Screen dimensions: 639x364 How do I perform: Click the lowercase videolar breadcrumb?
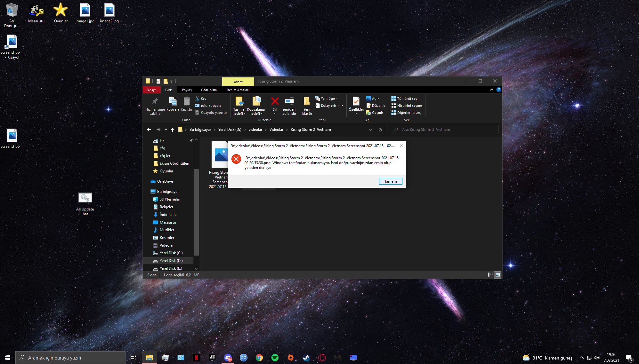coord(255,130)
